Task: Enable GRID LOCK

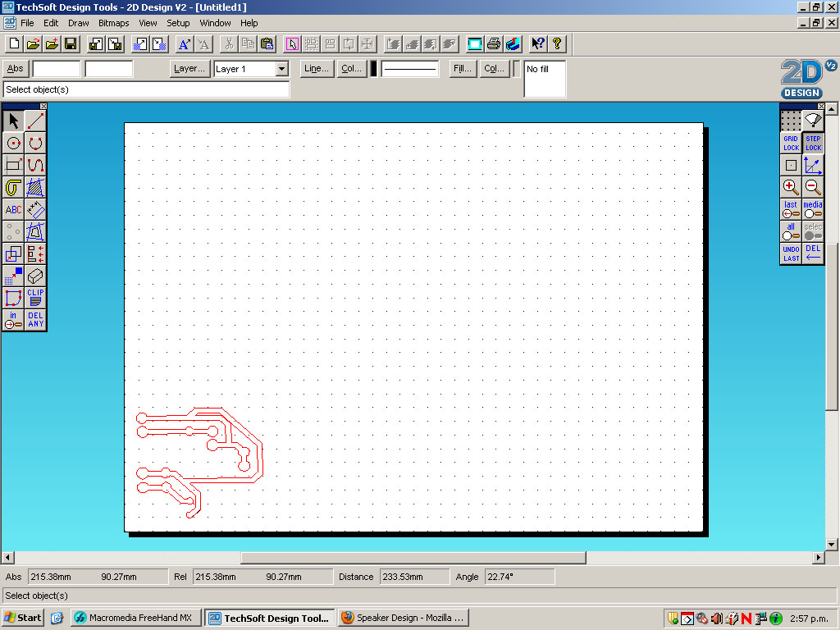Action: click(790, 144)
